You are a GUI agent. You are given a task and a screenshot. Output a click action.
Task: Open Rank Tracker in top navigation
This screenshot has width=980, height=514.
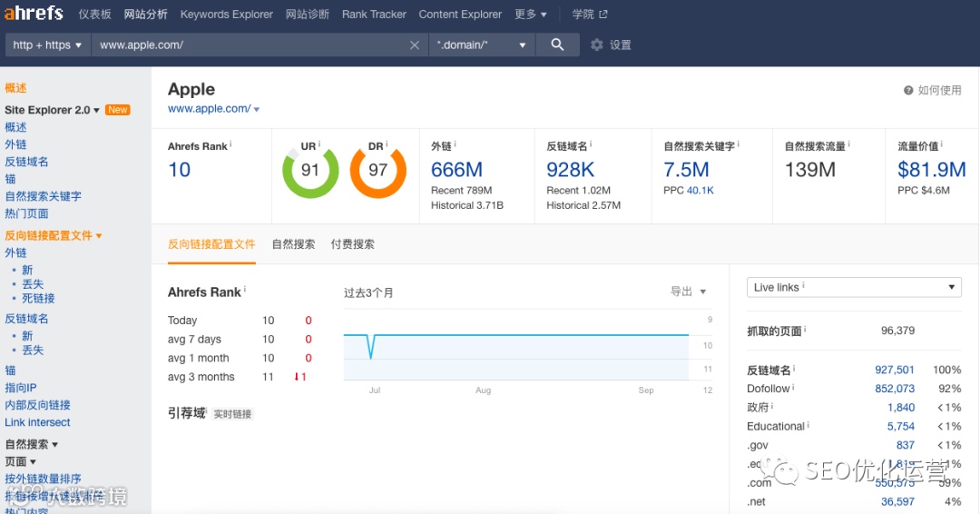click(x=374, y=14)
